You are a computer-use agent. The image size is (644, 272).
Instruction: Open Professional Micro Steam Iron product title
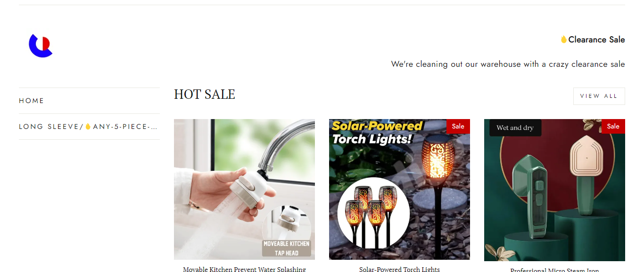(554, 270)
